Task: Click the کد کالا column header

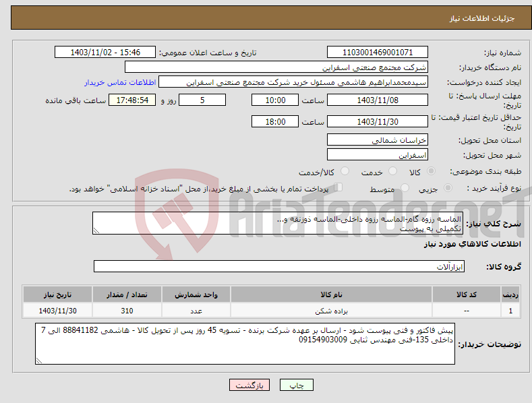Action: coord(467,294)
